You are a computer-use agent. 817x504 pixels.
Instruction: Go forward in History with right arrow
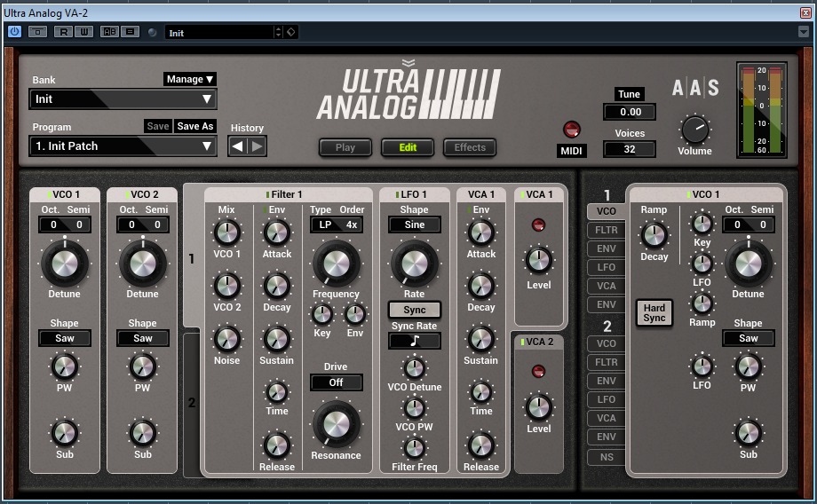[257, 146]
